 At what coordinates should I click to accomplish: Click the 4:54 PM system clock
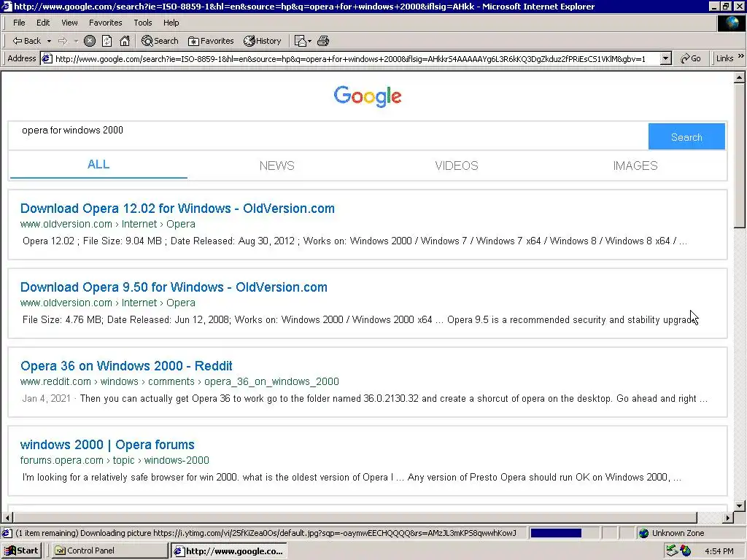click(719, 551)
